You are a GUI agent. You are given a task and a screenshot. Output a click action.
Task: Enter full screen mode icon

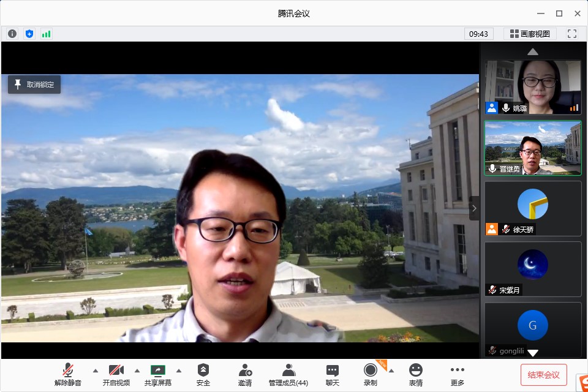click(572, 34)
